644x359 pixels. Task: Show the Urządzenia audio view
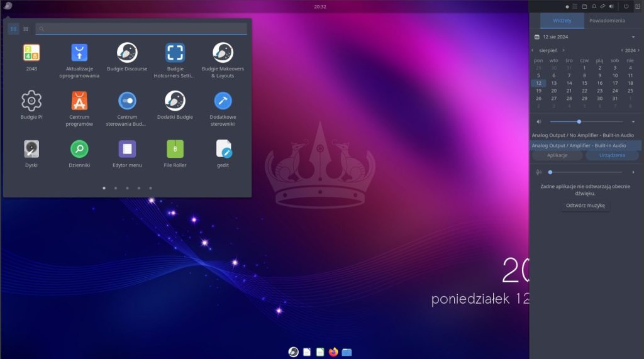[x=612, y=155]
